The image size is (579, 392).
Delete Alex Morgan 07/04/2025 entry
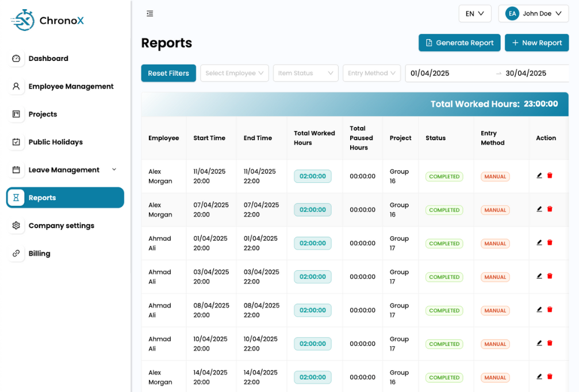point(550,209)
